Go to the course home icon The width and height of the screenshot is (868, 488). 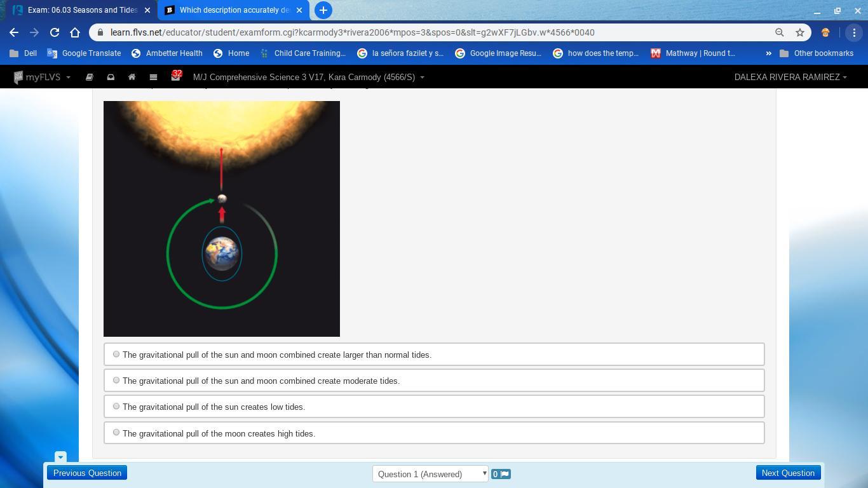(132, 77)
